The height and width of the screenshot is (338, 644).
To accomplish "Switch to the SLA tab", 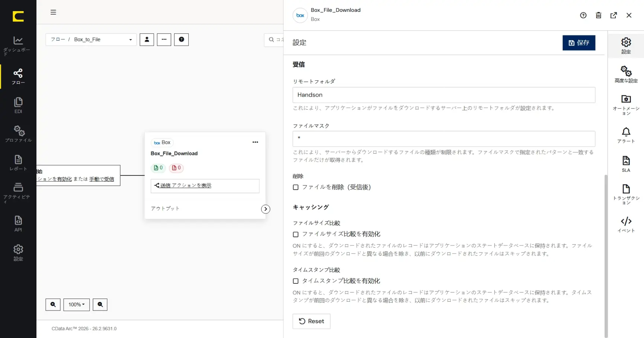I will pos(626,164).
